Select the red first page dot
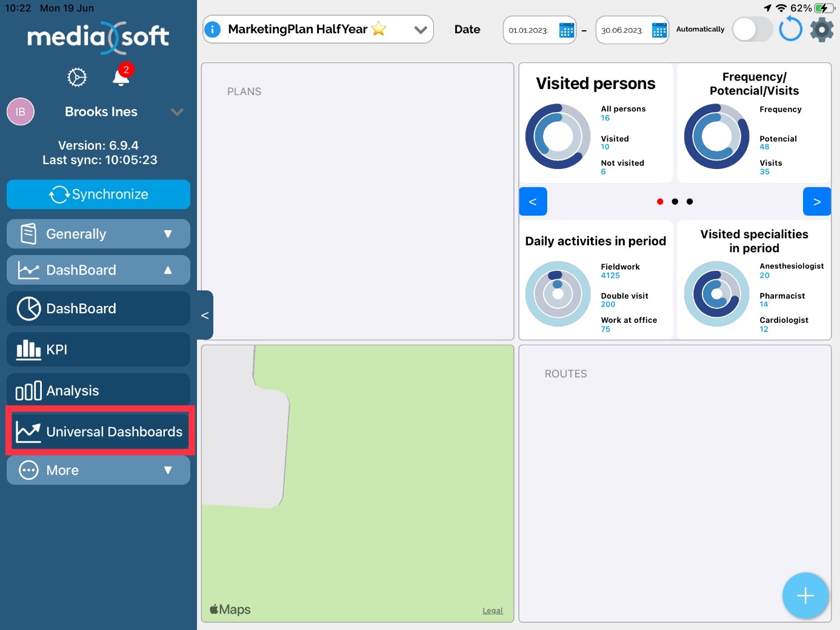The height and width of the screenshot is (630, 840). click(660, 202)
